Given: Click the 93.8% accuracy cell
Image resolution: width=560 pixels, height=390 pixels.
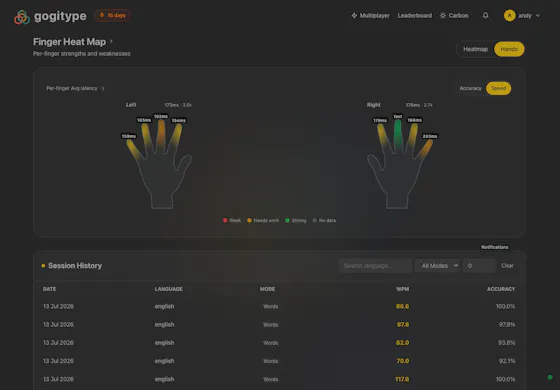Looking at the screenshot, I should (506, 343).
